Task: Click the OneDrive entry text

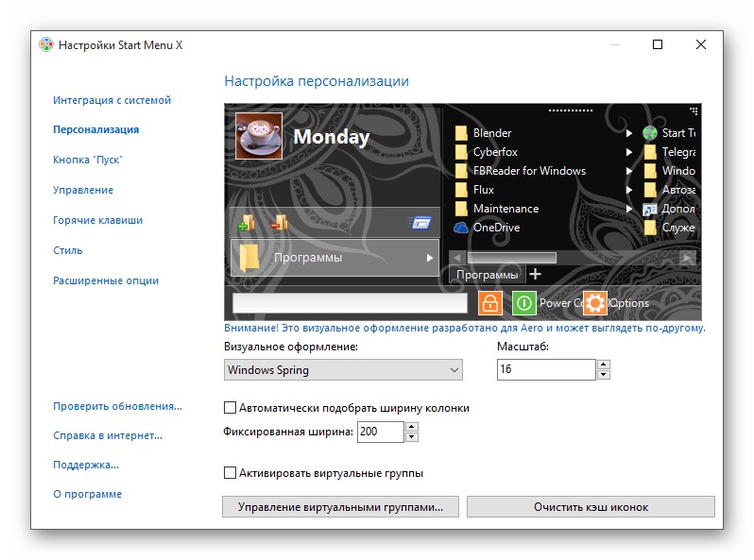Action: [496, 228]
